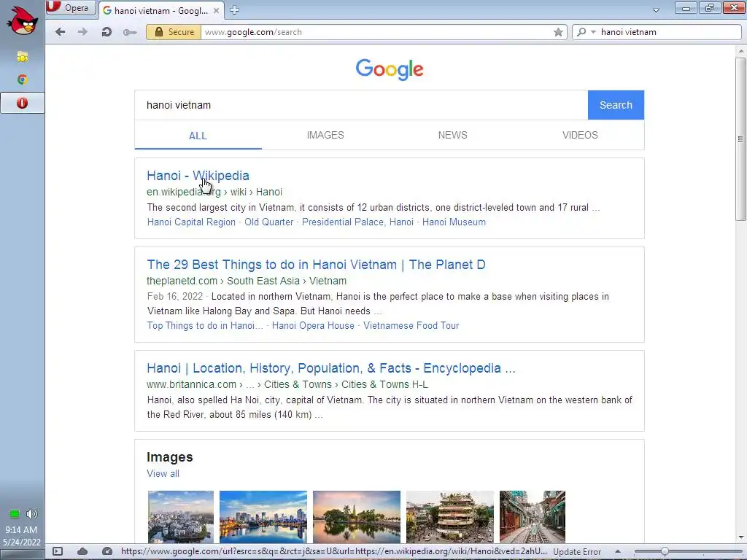Open the Britannica Hanoi Location, History result
The width and height of the screenshot is (747, 560).
(331, 368)
